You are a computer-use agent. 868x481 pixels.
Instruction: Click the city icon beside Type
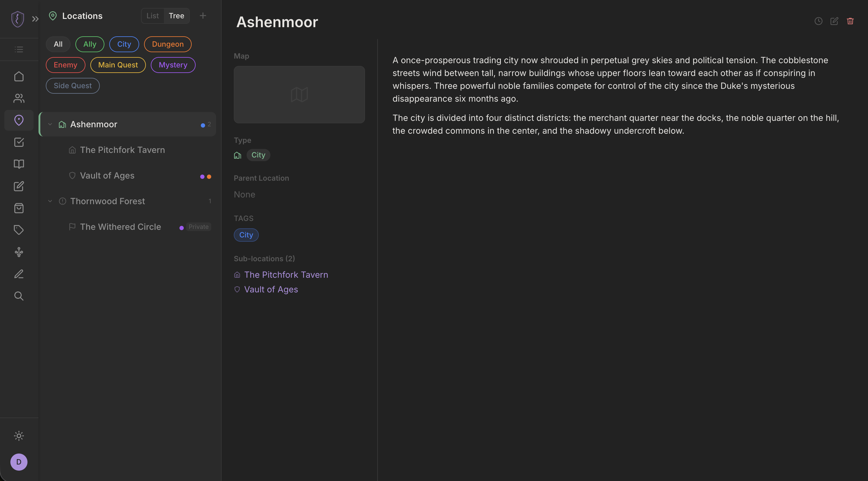click(237, 155)
